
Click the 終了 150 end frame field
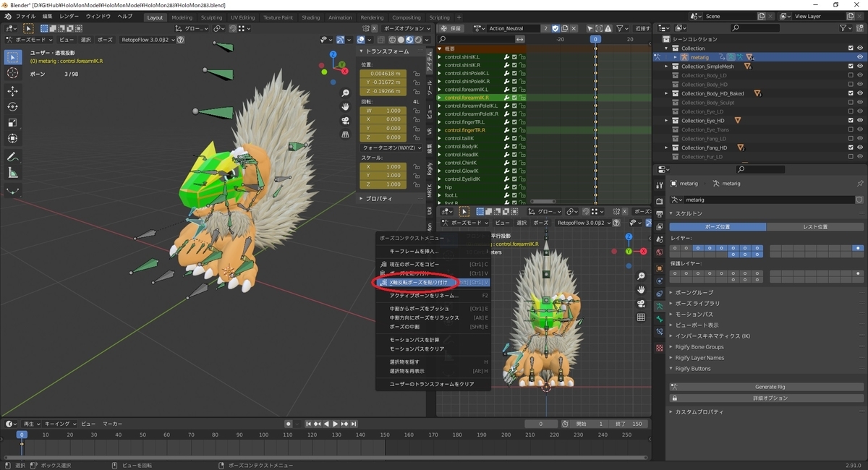pos(629,424)
